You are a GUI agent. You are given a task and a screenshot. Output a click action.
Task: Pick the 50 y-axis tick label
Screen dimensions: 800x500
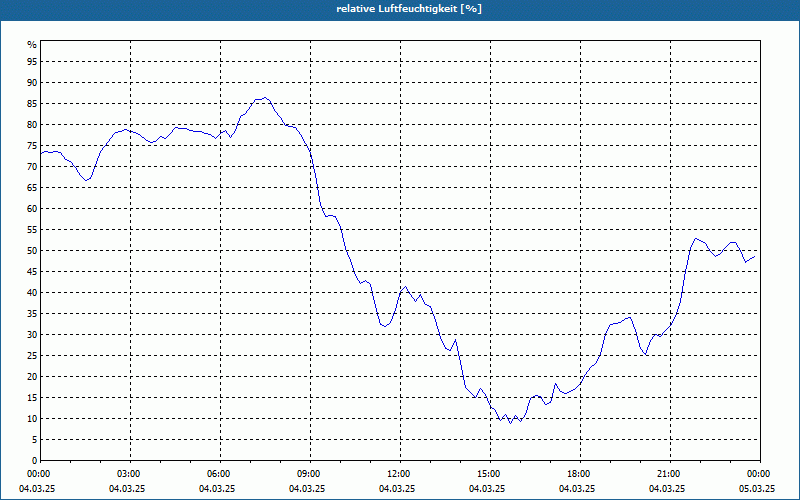(32, 251)
